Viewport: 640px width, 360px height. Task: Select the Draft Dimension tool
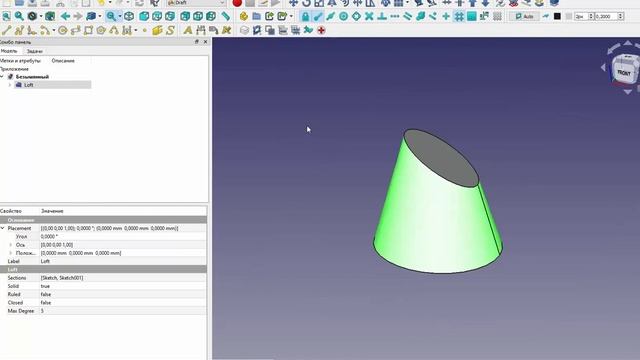(200, 30)
